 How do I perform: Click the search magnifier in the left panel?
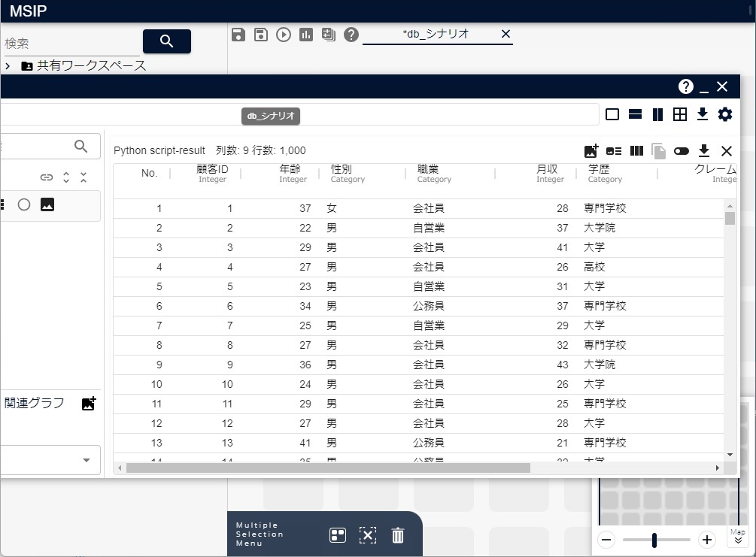[81, 146]
